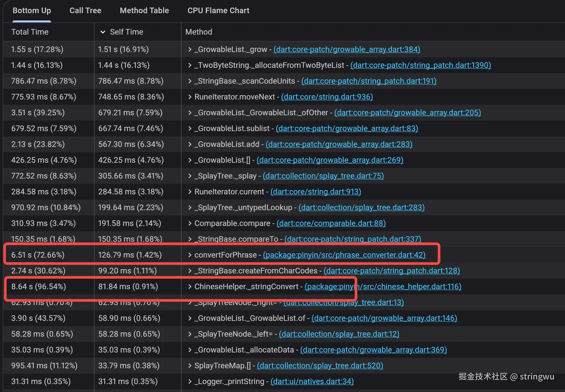Open splay_tree.dart:75 source link
The image size is (565, 392).
323,176
